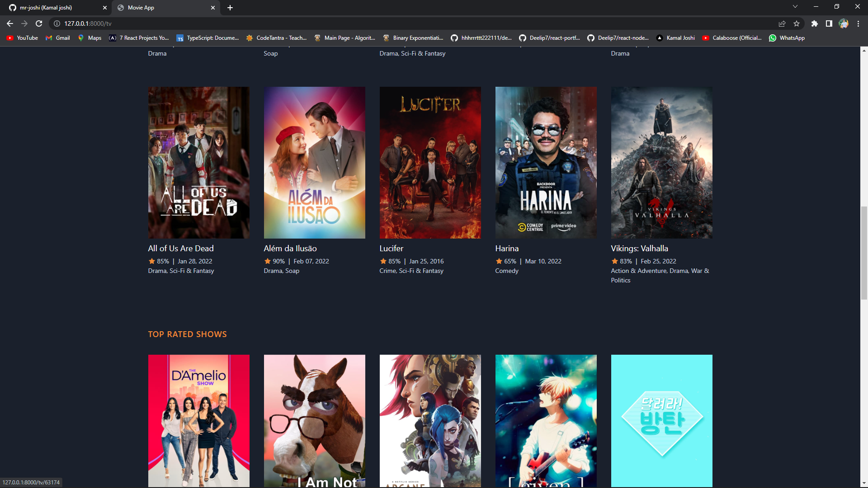
Task: Open the All of Us Are Dead poster
Action: coord(198,162)
